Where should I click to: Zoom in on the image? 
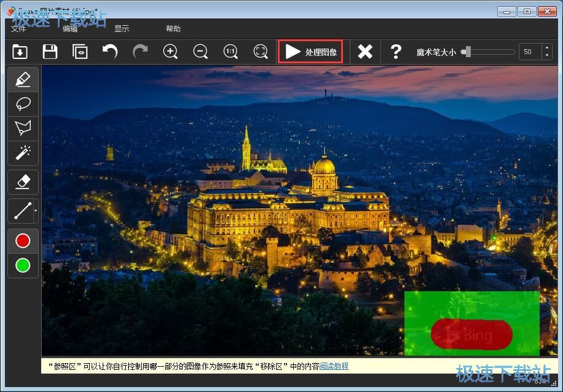[170, 52]
